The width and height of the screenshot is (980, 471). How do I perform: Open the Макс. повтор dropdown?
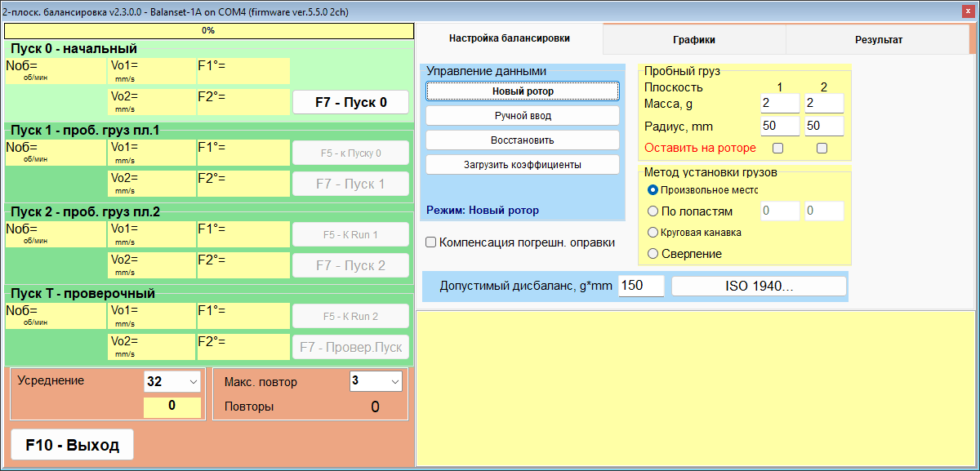[376, 381]
